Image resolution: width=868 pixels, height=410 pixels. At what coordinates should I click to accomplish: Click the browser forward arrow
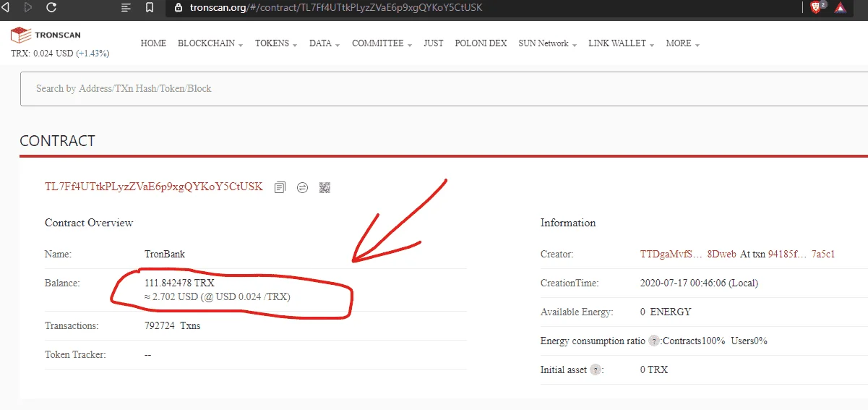click(x=28, y=8)
